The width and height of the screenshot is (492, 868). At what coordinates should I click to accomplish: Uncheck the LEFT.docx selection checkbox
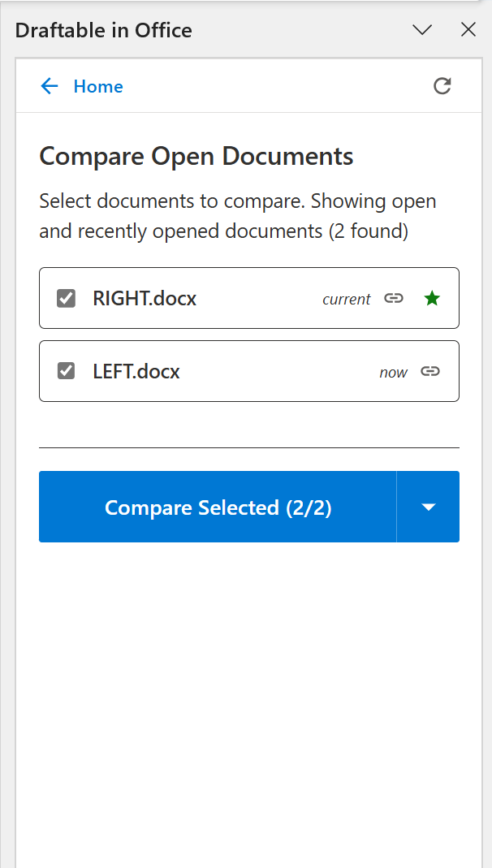tap(66, 371)
